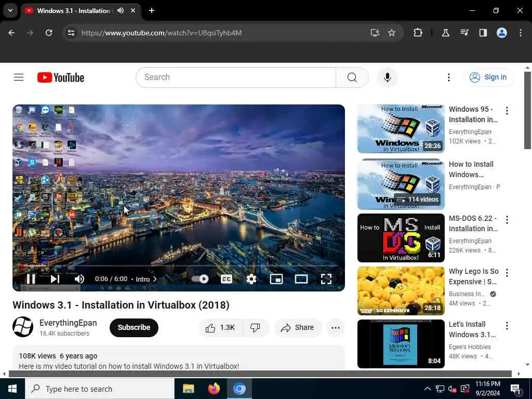Install app icon in address bar
This screenshot has height=399, width=532.
(375, 33)
